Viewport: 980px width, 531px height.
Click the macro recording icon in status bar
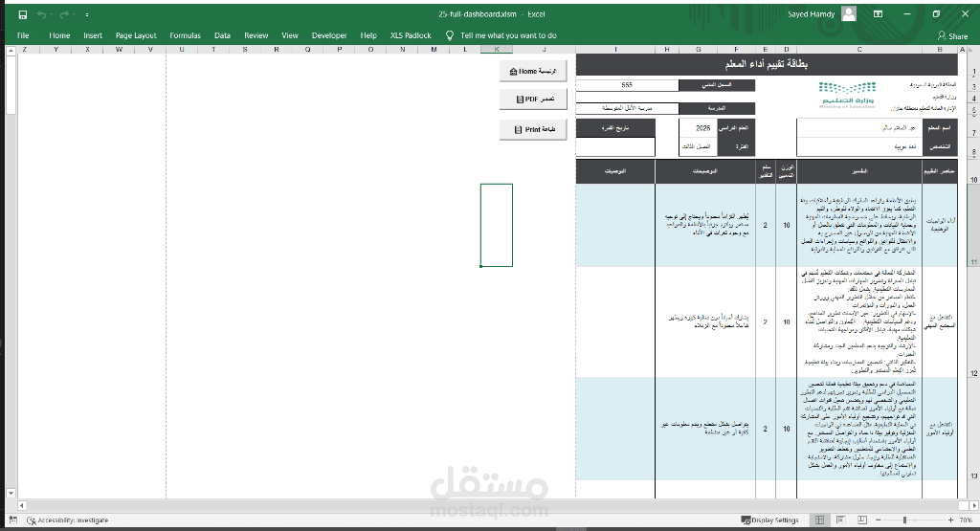click(x=12, y=520)
